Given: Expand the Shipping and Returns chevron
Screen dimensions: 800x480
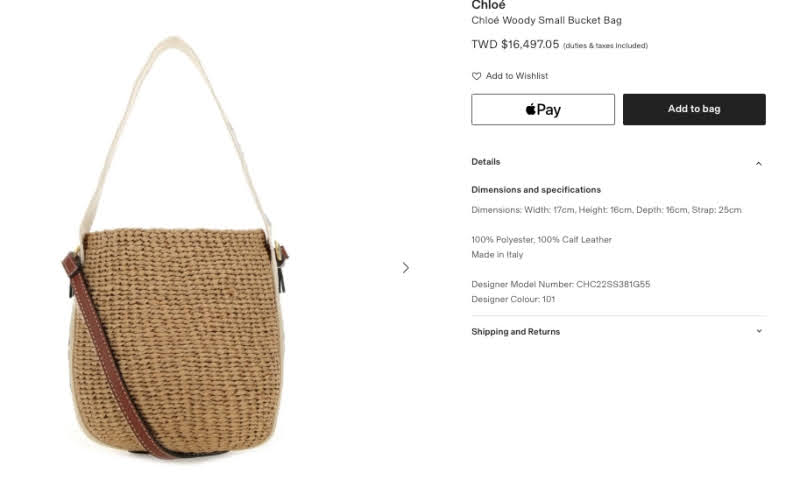Looking at the screenshot, I should tap(759, 331).
